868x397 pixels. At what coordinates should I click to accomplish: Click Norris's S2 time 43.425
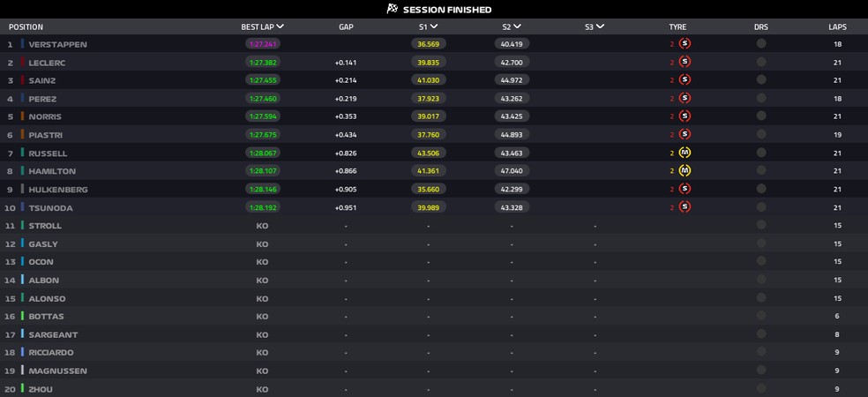512,116
